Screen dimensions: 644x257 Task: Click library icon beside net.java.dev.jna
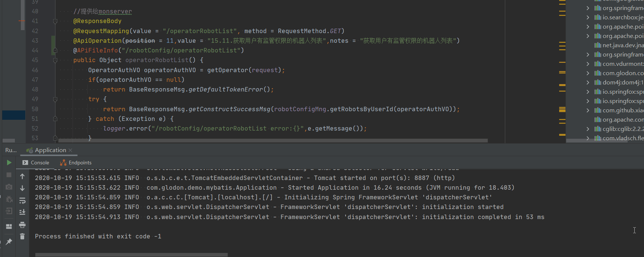[597, 45]
